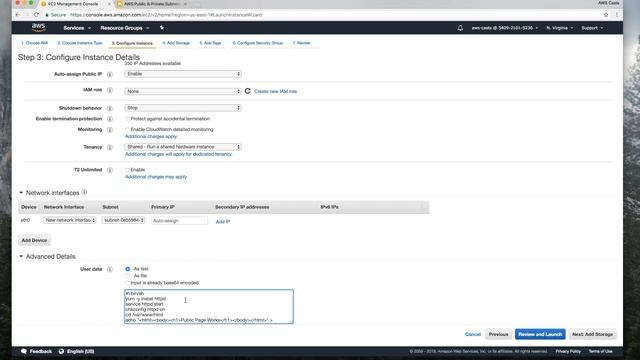Go to step 7 Review

(x=302, y=43)
